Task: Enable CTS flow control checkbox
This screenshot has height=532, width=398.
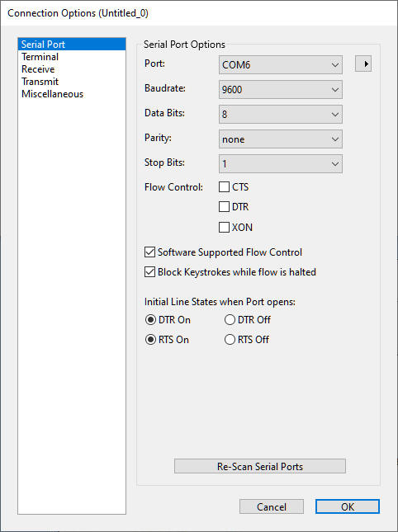Action: pos(224,187)
